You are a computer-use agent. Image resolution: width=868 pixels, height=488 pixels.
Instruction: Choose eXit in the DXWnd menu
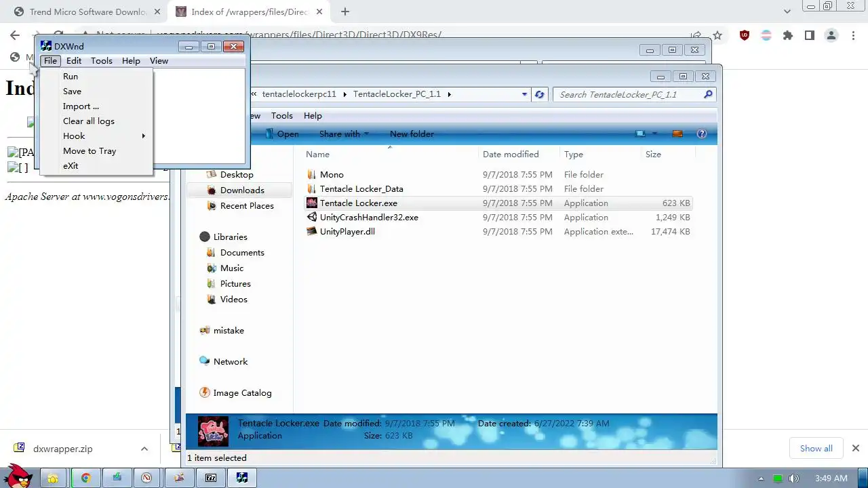pos(97,166)
